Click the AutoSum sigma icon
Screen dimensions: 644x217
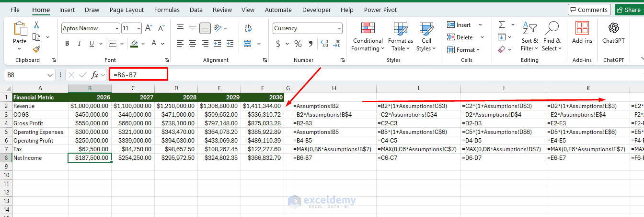tap(502, 24)
